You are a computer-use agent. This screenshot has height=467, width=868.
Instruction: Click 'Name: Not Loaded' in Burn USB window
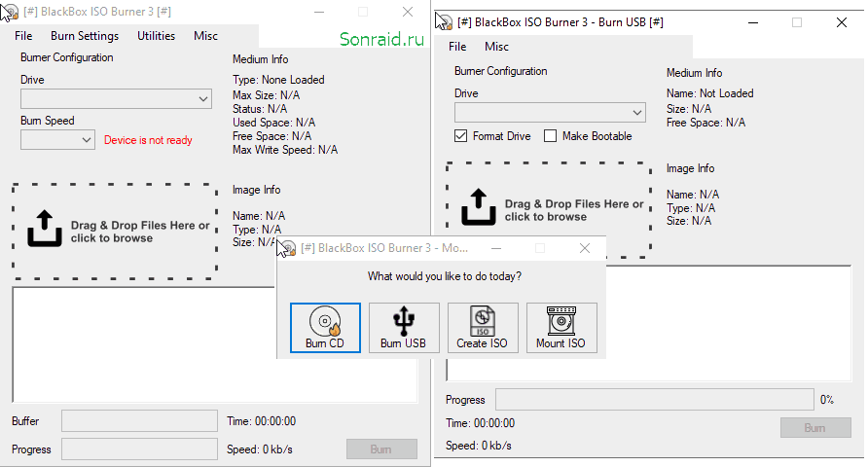point(710,93)
